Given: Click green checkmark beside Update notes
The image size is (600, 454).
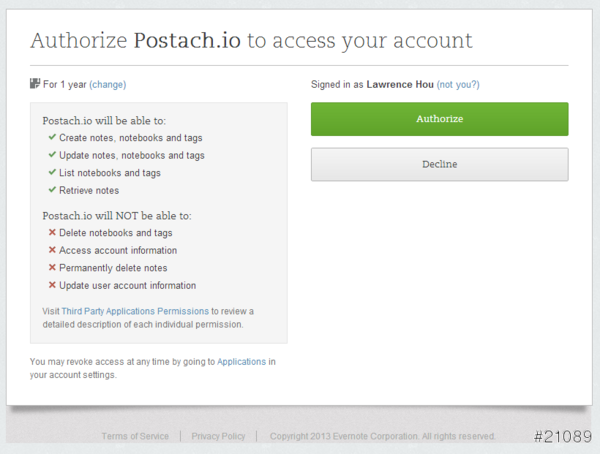Looking at the screenshot, I should click(x=52, y=155).
